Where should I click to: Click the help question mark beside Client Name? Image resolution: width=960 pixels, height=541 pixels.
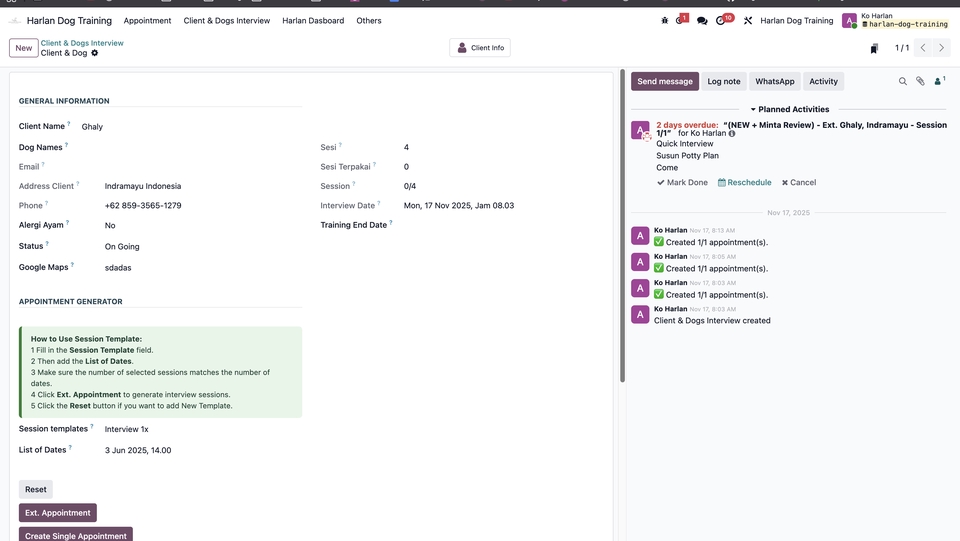[69, 124]
